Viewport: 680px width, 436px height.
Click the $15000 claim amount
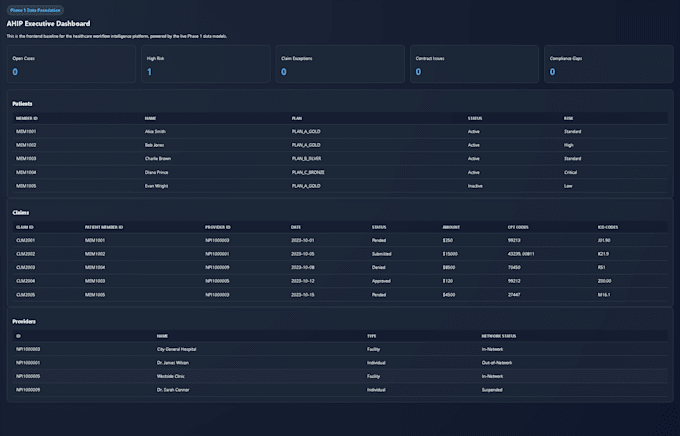450,254
